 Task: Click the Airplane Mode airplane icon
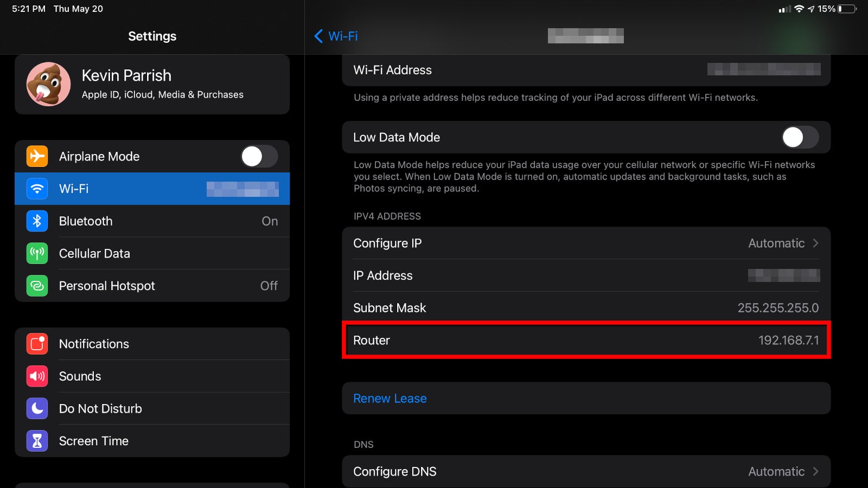click(36, 156)
